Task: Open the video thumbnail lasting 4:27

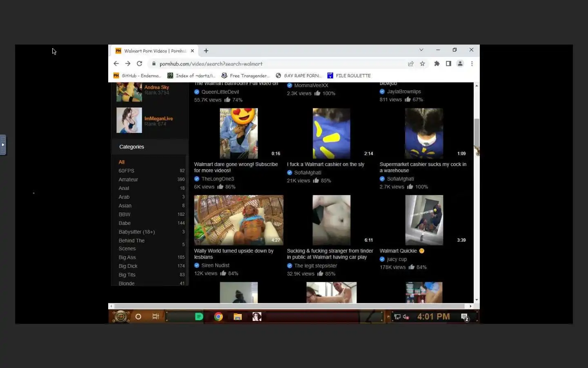Action: pyautogui.click(x=239, y=220)
